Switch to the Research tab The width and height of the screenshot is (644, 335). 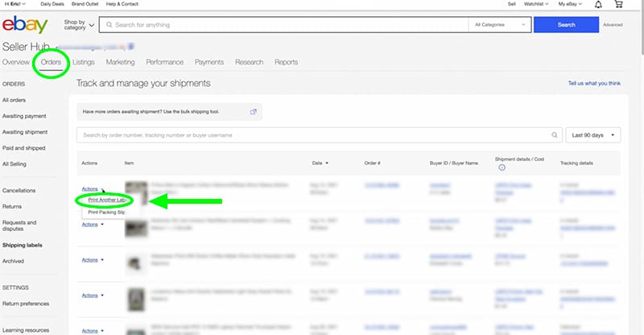point(250,62)
